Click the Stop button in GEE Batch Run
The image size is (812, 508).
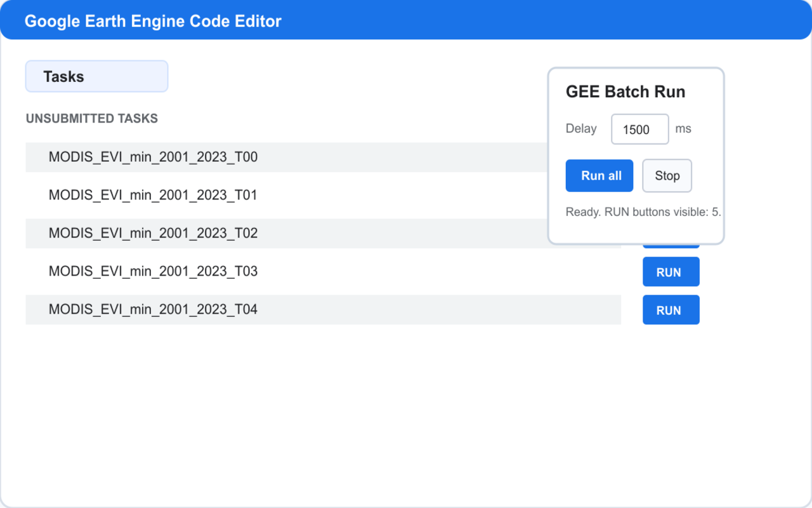[x=667, y=175]
